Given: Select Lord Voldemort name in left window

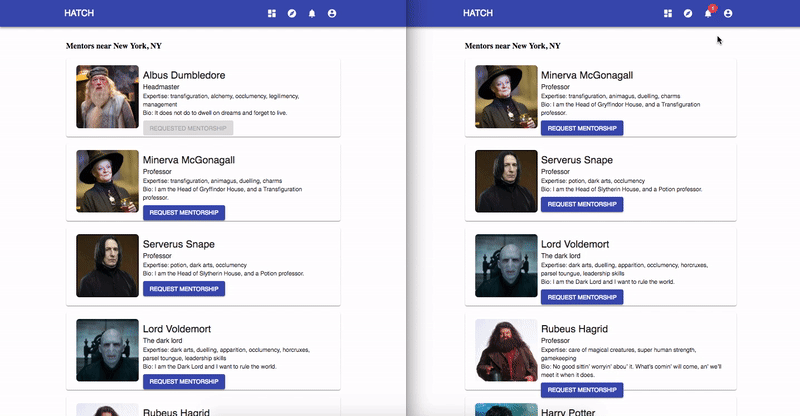Looking at the screenshot, I should click(177, 329).
